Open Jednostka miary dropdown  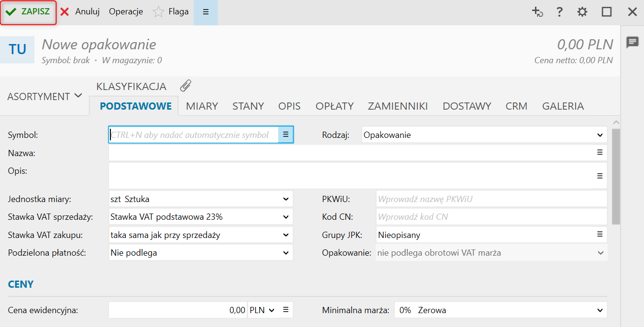(x=286, y=199)
